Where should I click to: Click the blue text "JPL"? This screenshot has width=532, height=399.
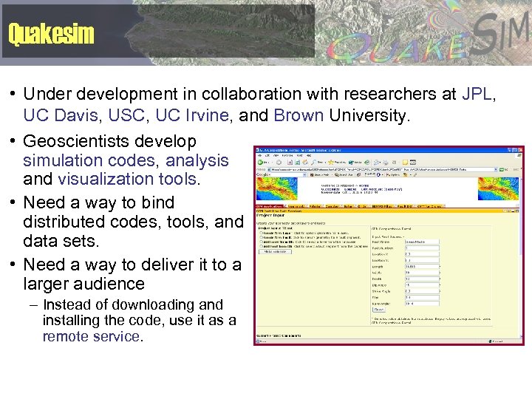[477, 94]
